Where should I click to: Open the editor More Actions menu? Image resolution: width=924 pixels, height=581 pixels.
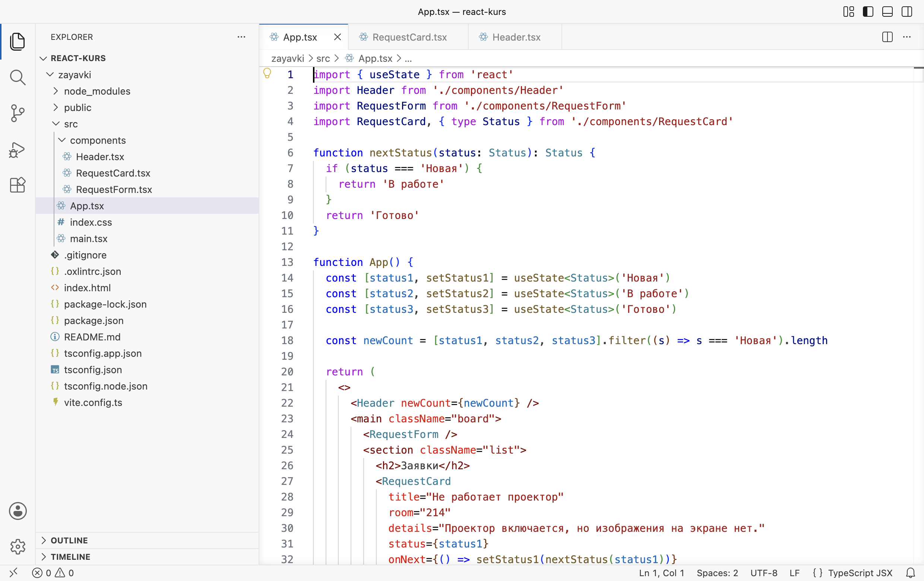point(907,37)
